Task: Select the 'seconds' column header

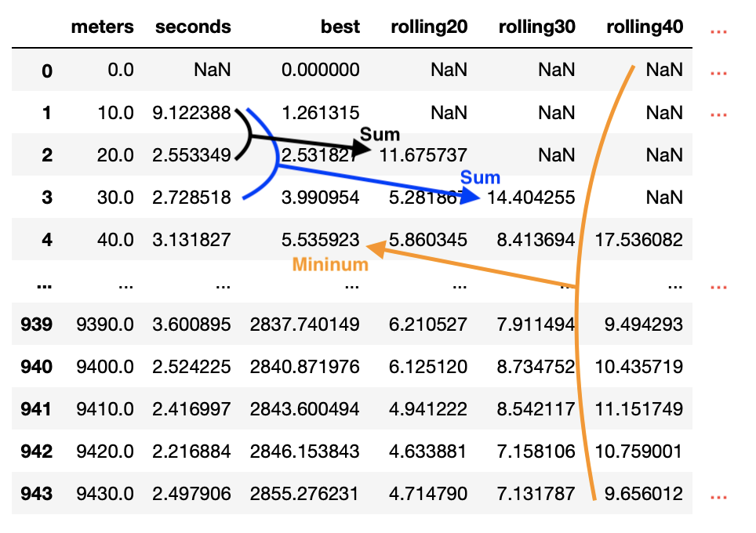Action: click(x=193, y=27)
